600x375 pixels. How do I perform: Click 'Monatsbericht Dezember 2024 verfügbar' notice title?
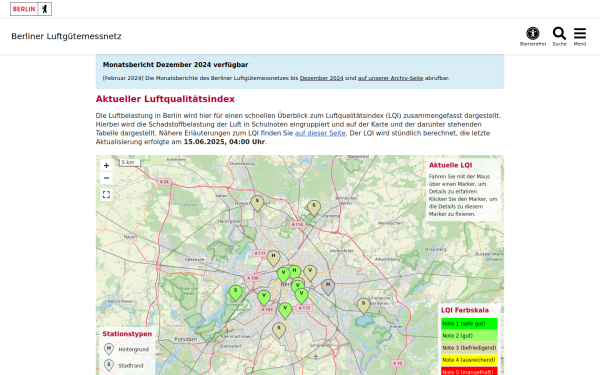175,65
